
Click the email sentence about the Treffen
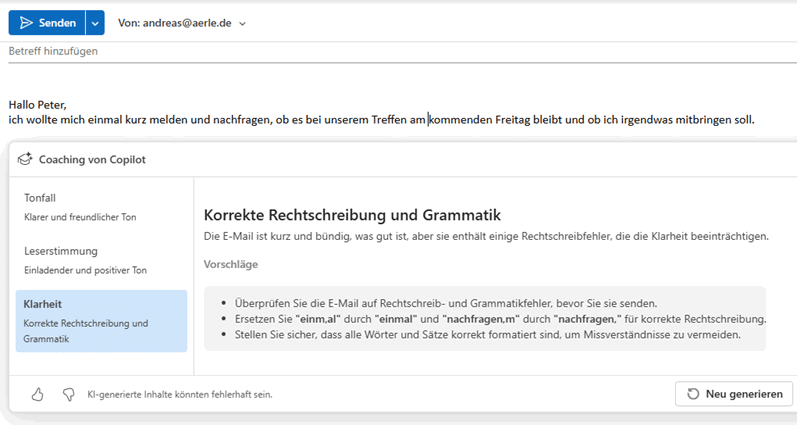click(380, 120)
